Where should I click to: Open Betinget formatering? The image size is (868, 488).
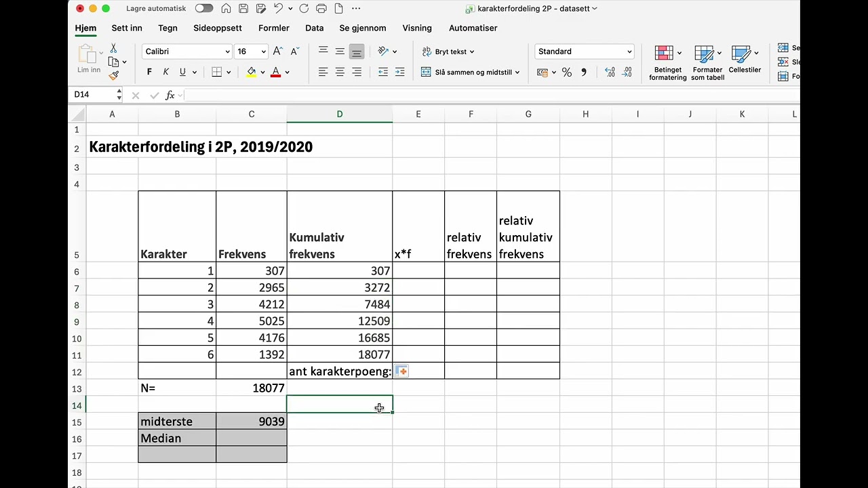[x=668, y=62]
